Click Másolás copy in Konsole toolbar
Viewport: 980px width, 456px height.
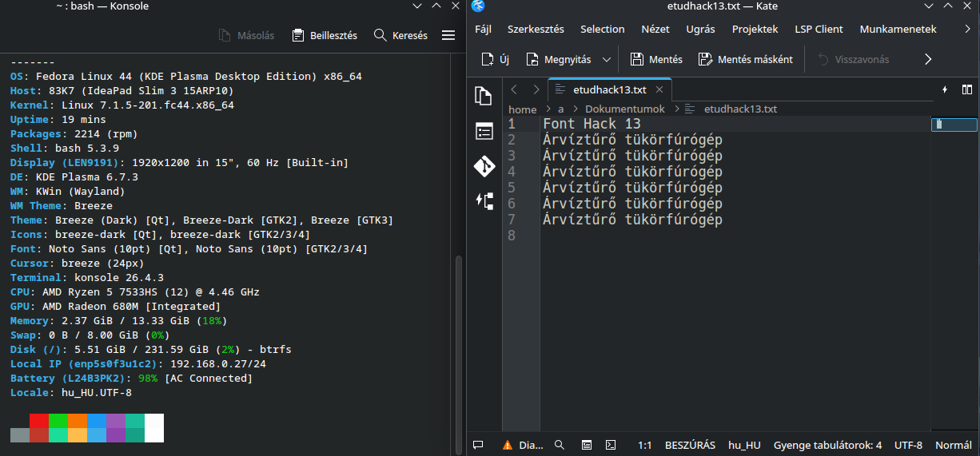246,35
